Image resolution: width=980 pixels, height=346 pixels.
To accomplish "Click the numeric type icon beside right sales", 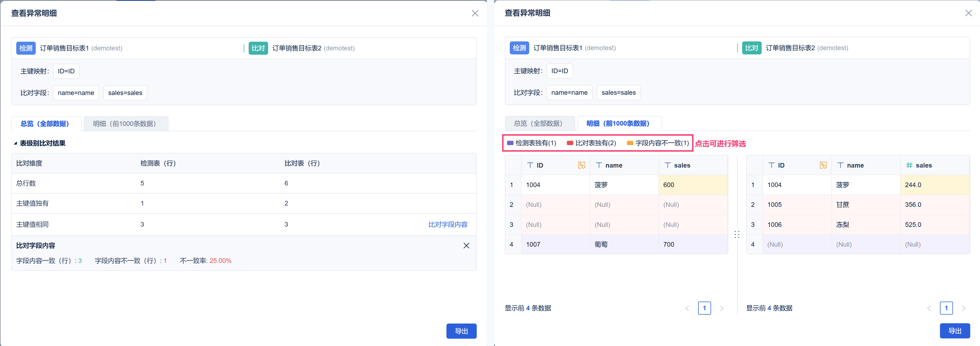I will [x=909, y=165].
